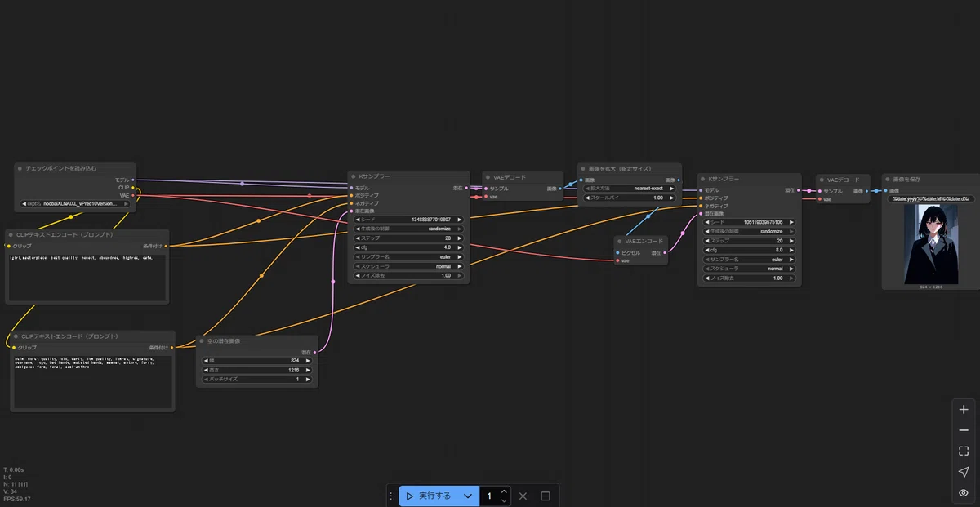Image resolution: width=980 pixels, height=507 pixels.
Task: Decrease スケールバイ value with left arrow
Action: tap(587, 198)
